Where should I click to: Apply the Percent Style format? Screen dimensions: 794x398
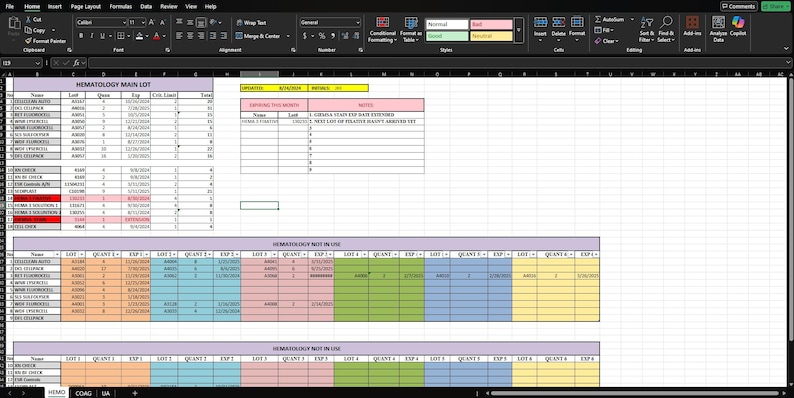[322, 36]
